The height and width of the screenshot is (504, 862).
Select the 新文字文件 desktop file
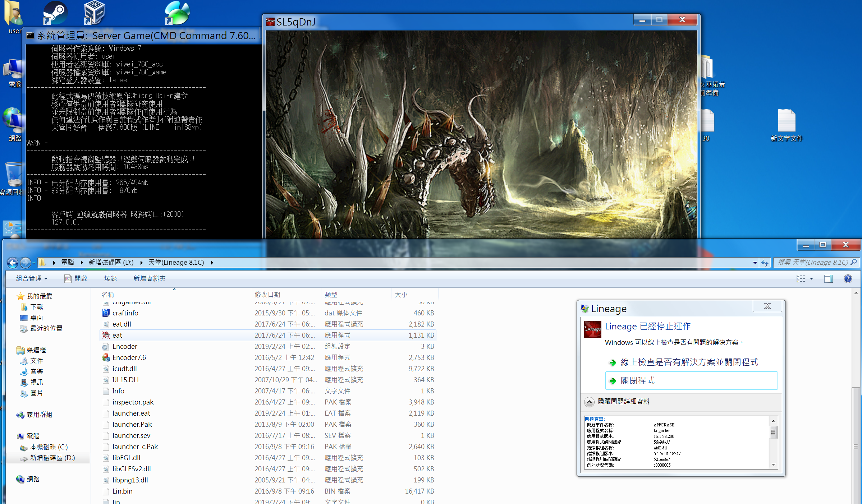click(x=787, y=125)
